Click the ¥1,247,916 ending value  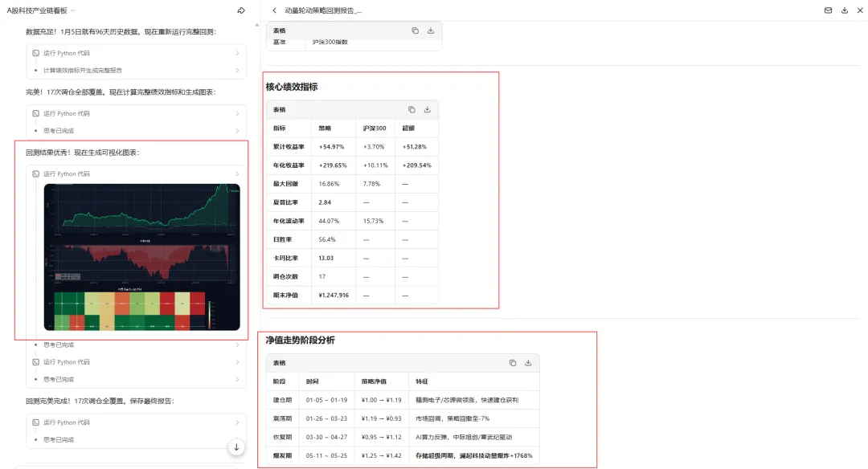coord(334,295)
